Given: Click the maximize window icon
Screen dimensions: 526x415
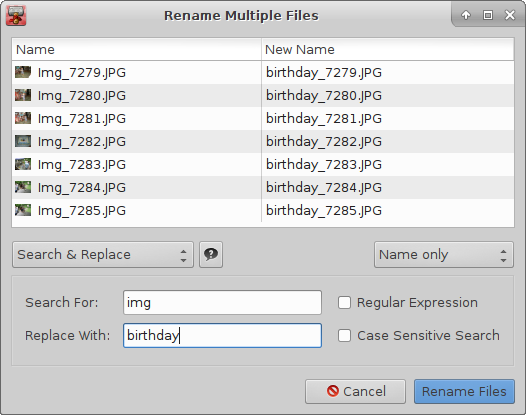Looking at the screenshot, I should tap(488, 15).
